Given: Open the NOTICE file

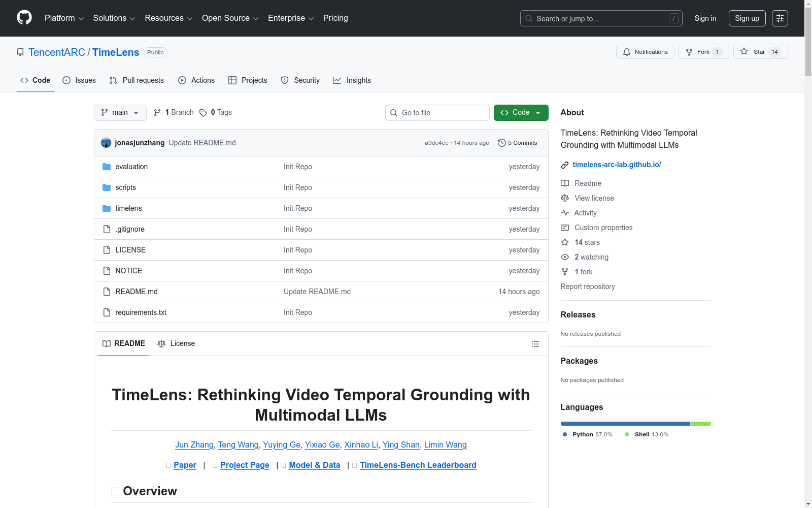Looking at the screenshot, I should point(128,271).
